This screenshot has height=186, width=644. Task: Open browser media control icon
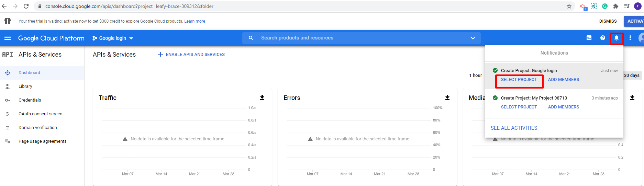[627, 6]
